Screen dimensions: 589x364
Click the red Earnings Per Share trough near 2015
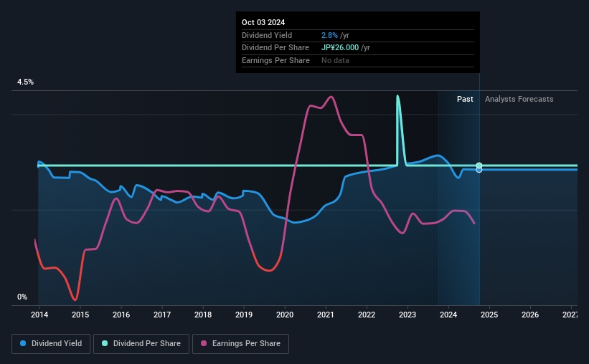click(x=75, y=300)
